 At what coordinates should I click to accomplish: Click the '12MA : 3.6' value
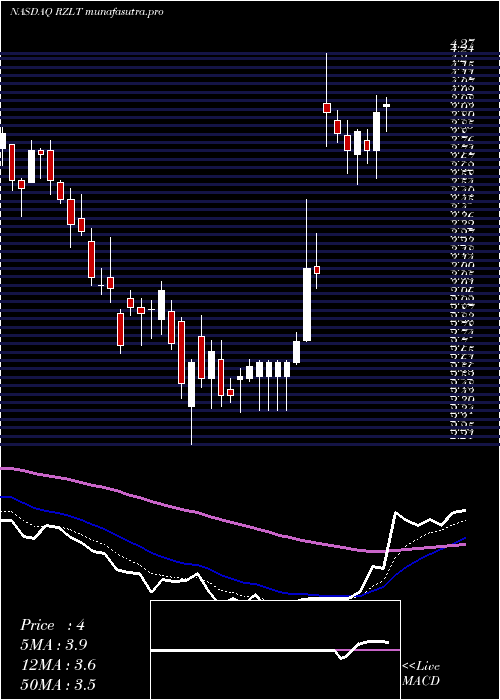58,665
